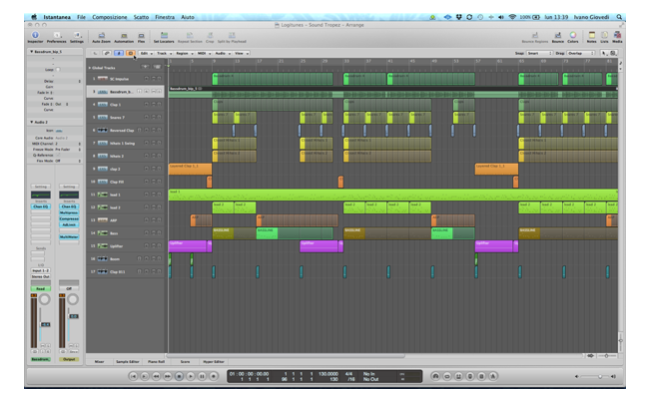Open the Settings toolbar icon

coord(77,37)
